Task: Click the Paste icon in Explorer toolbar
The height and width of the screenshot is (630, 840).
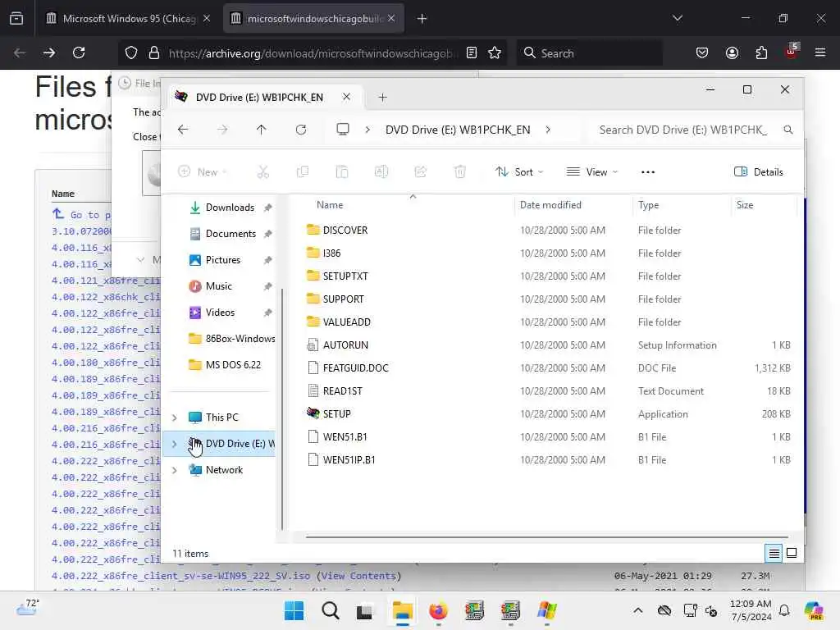Action: [x=342, y=172]
